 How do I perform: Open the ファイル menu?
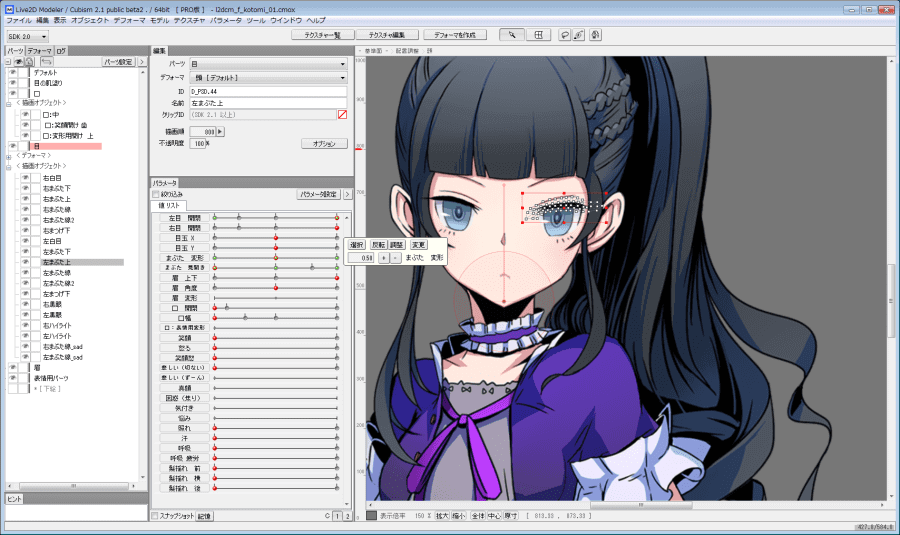(19, 20)
